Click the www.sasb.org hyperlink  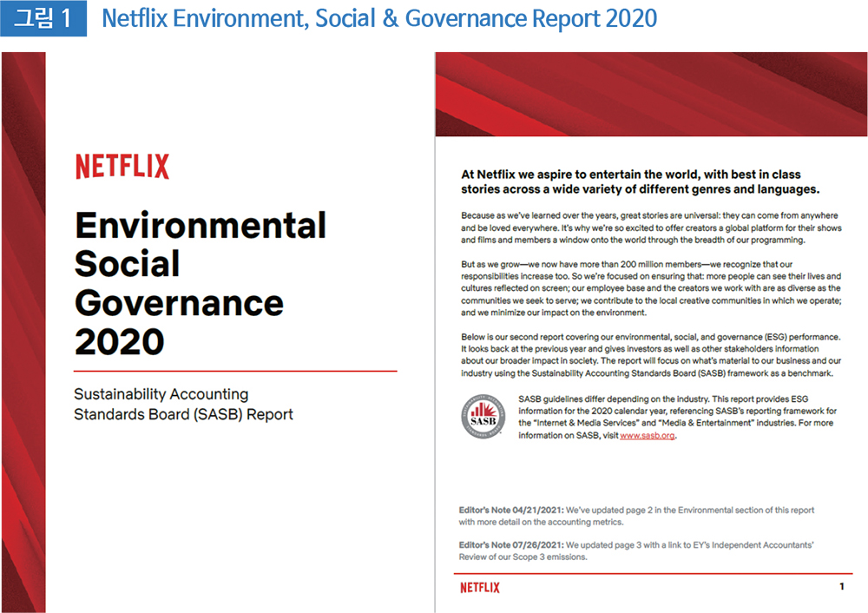648,436
